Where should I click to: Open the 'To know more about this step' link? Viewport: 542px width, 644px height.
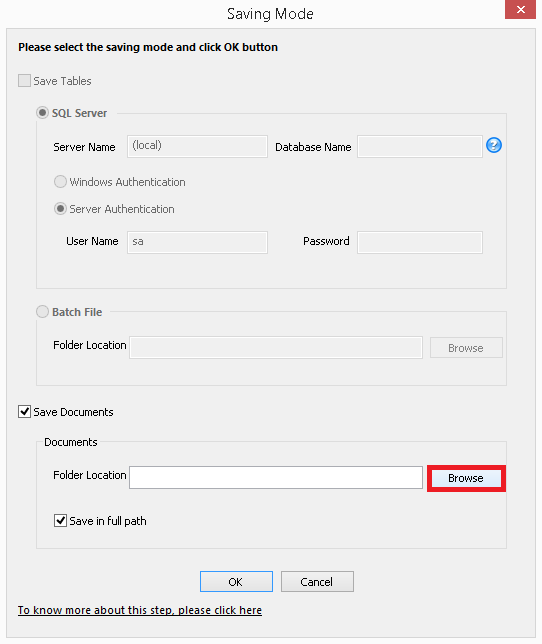pos(140,610)
